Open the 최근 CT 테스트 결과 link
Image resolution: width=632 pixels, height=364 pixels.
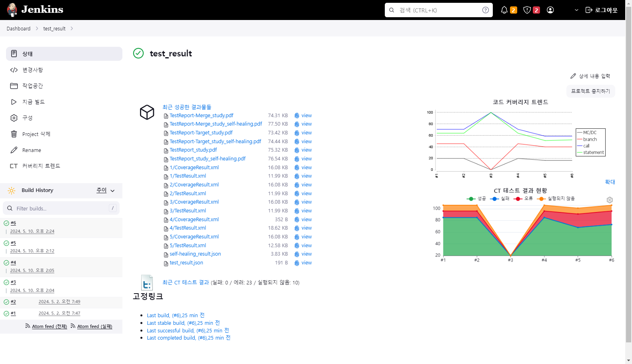point(186,282)
